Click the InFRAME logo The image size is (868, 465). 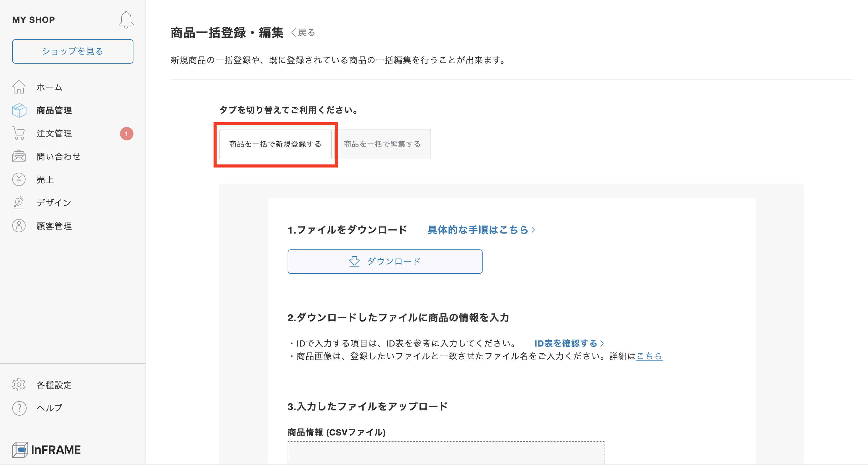47,449
